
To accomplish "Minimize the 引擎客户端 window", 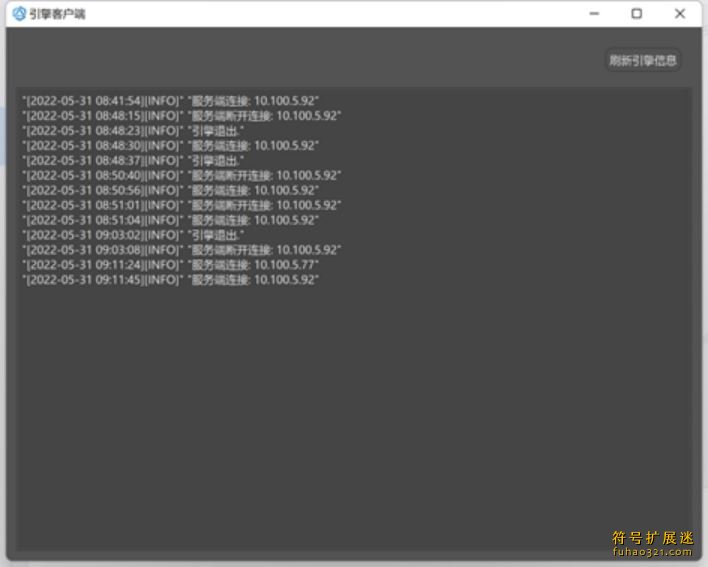I will click(595, 14).
